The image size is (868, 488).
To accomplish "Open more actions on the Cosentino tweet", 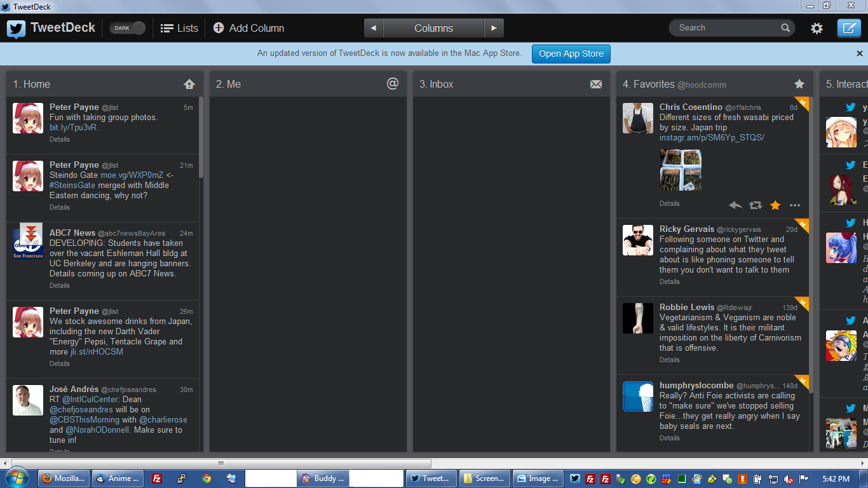I will (795, 205).
